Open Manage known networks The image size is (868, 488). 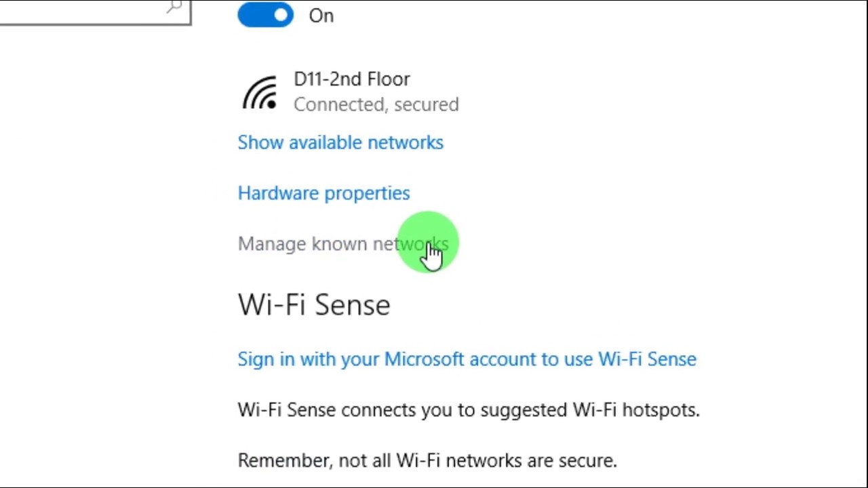point(342,244)
